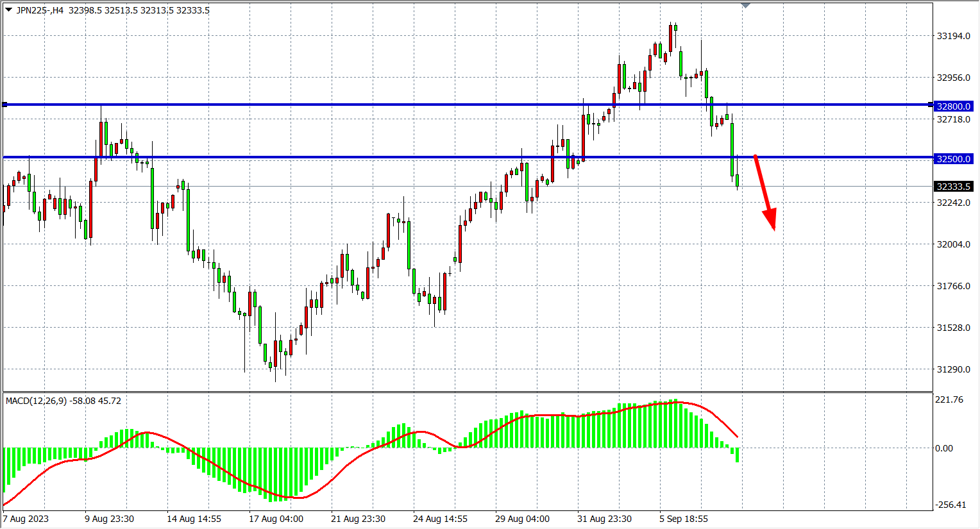Click the most recent candlestick near 32333
980x529 pixels.
point(738,180)
